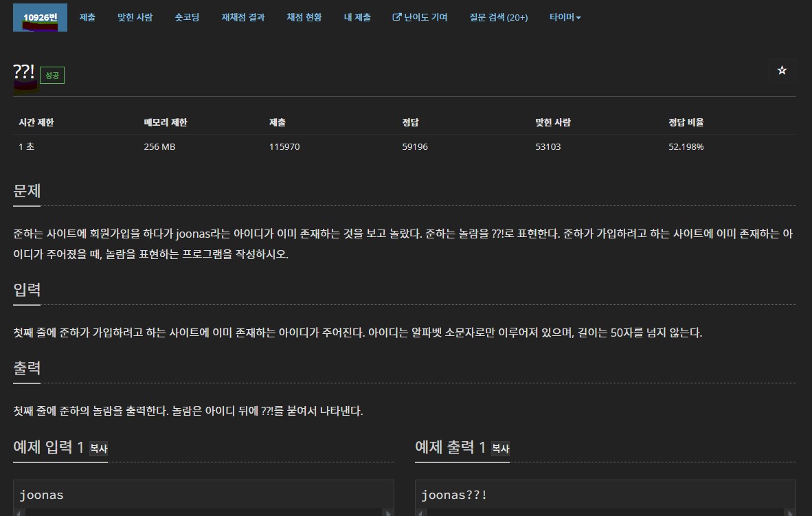This screenshot has width=812, height=516.
Task: Click the correct answers count 59196
Action: coord(415,146)
